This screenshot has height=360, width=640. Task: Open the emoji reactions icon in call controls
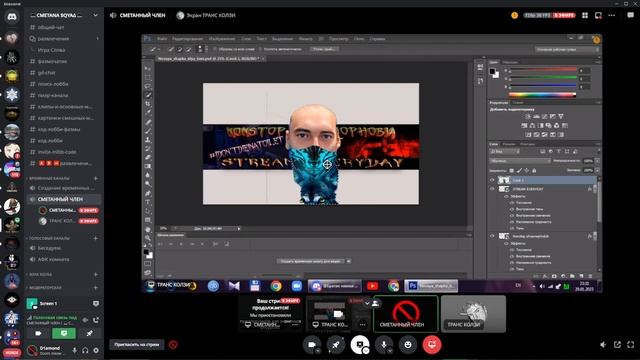point(408,345)
